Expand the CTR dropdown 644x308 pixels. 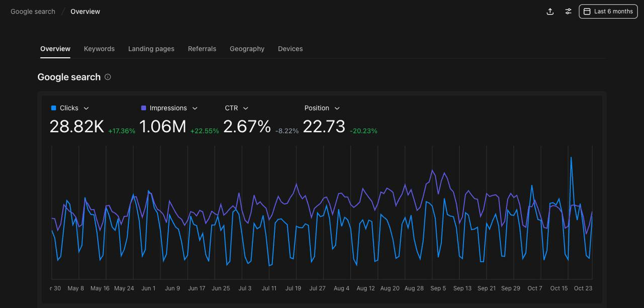click(246, 108)
